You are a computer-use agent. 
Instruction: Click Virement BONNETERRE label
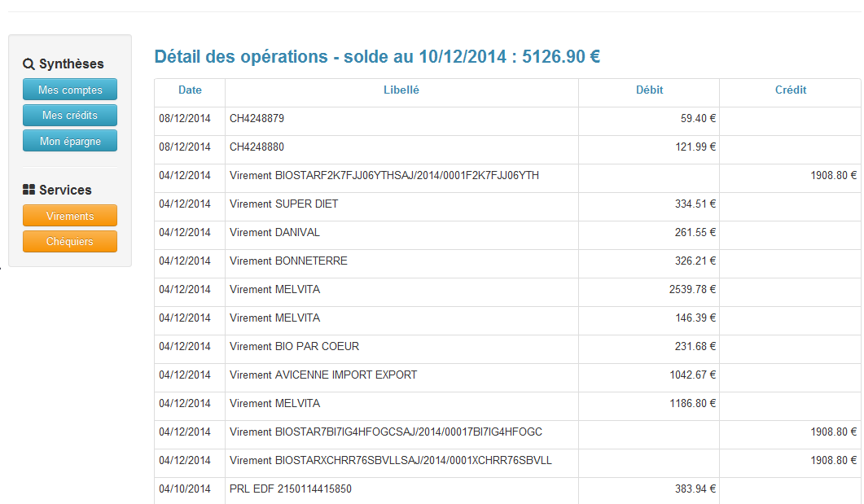coord(288,261)
